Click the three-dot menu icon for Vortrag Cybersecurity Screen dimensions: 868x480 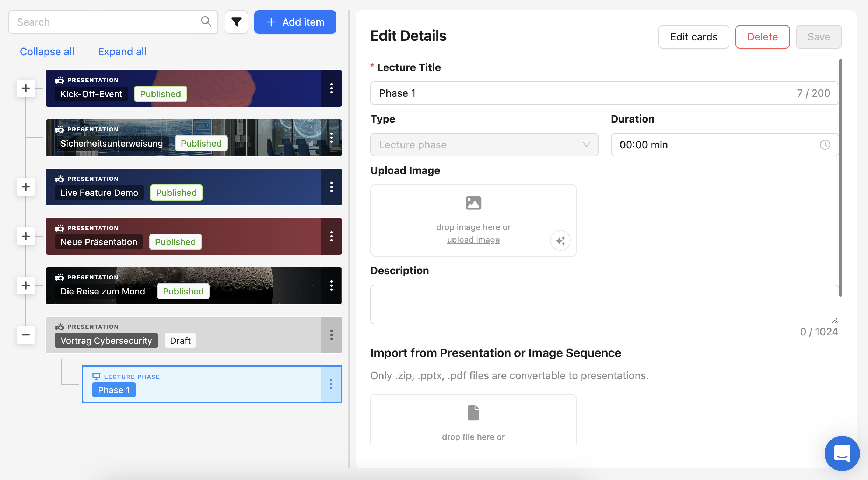pos(331,335)
